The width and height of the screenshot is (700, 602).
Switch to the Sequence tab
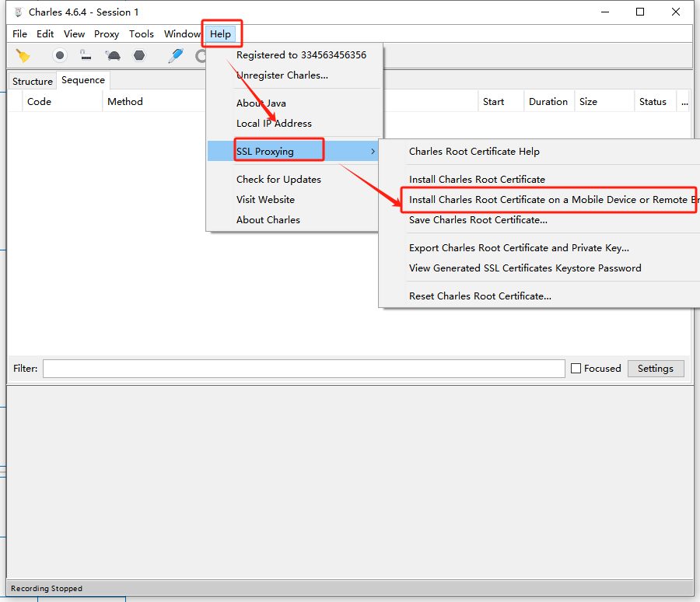coord(83,80)
